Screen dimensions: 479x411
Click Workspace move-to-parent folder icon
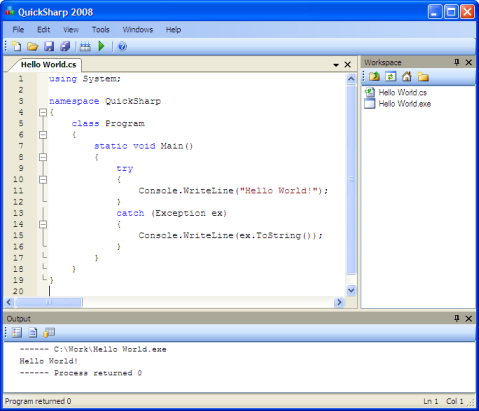374,77
